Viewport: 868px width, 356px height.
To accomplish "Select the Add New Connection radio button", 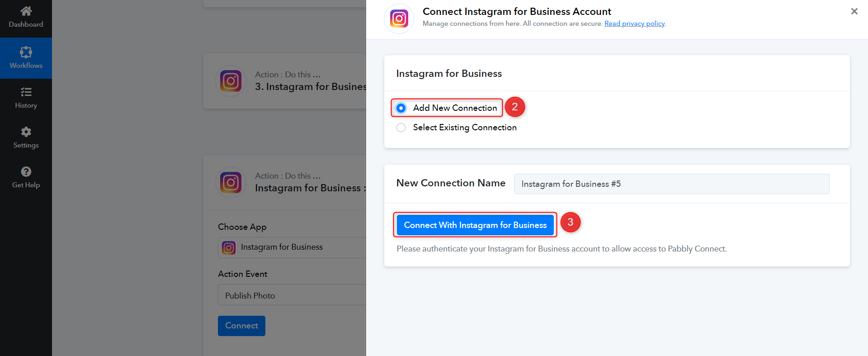I will point(401,108).
